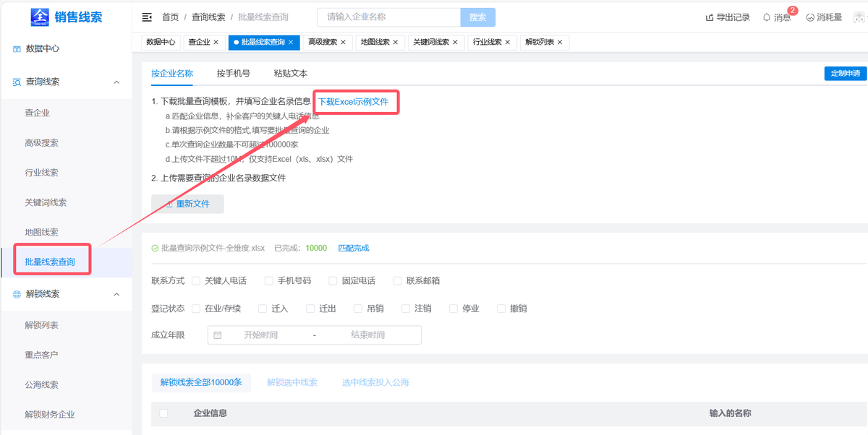Close the 查企业 tab
868x435 pixels.
pyautogui.click(x=216, y=43)
